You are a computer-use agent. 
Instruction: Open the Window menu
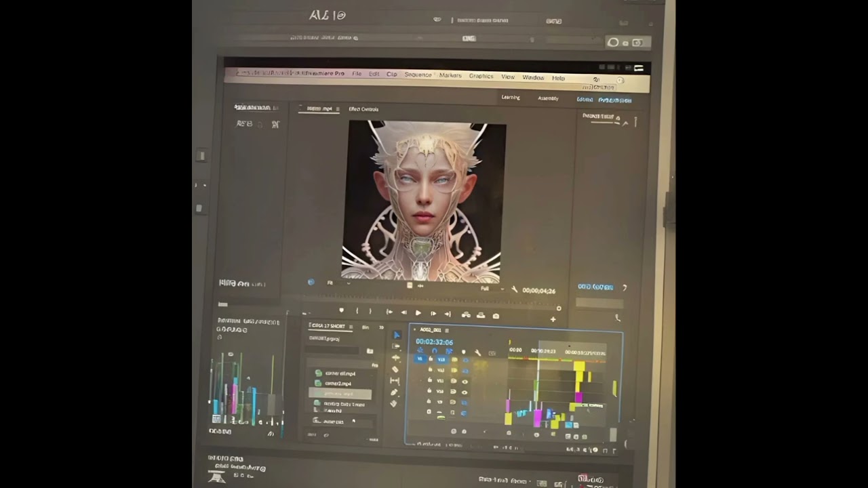point(533,77)
